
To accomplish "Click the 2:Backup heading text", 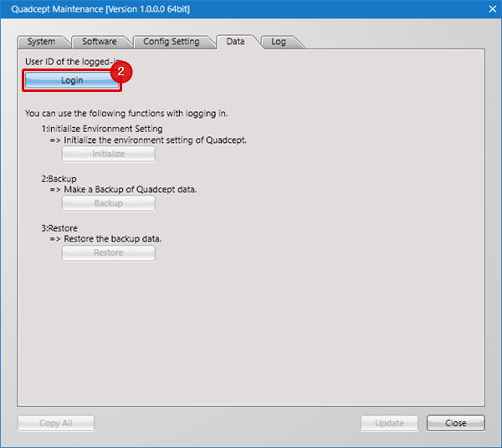I will 59,179.
